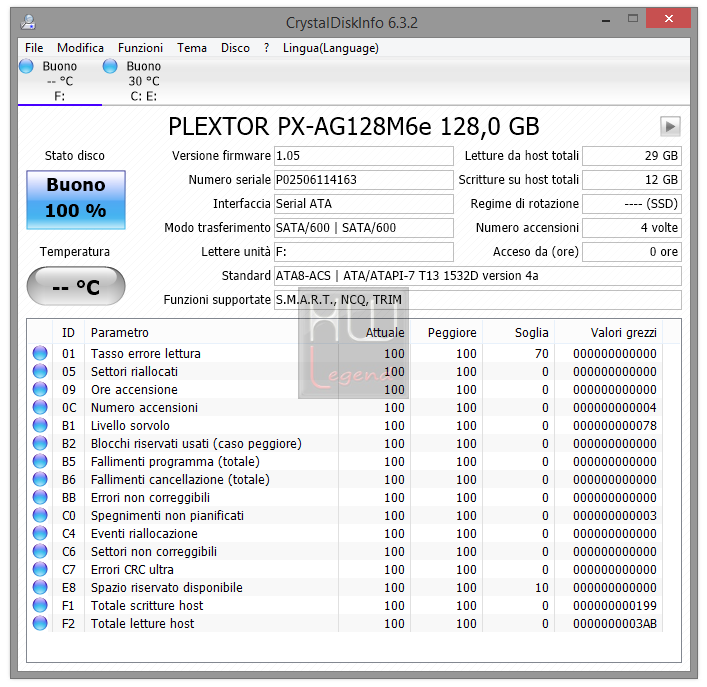Click the Versione firmware field

[x=363, y=156]
